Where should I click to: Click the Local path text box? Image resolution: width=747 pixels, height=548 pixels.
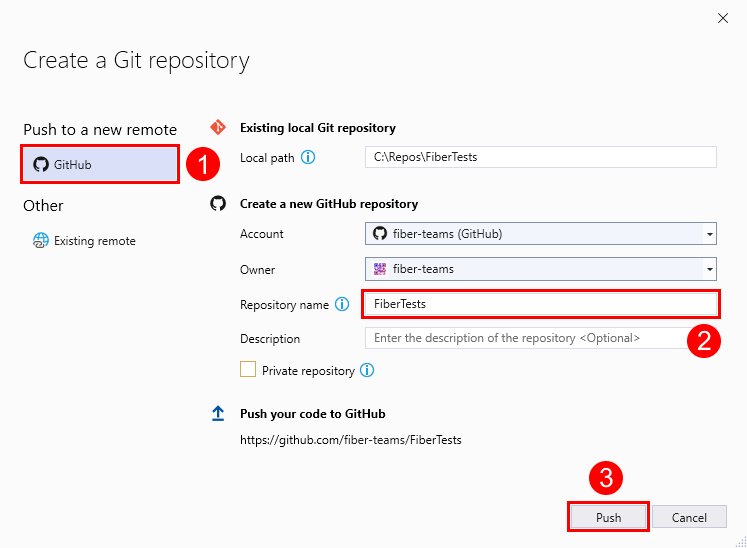540,157
